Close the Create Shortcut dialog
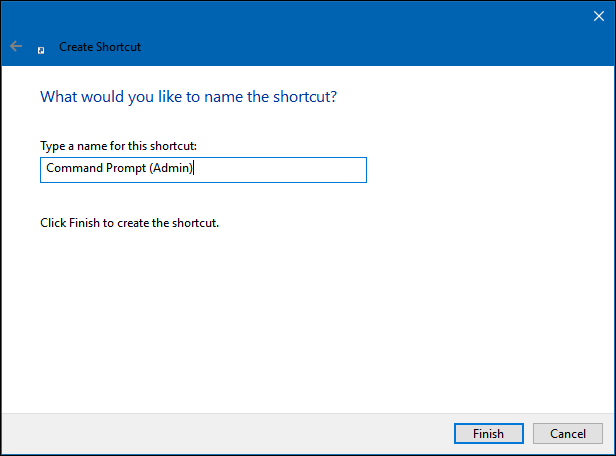 (x=598, y=17)
